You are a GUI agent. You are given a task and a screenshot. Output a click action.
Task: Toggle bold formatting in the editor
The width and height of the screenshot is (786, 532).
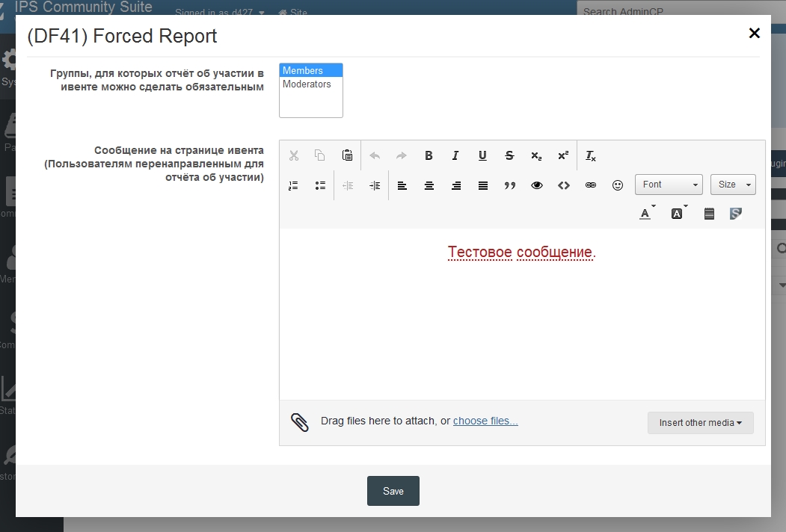429,156
